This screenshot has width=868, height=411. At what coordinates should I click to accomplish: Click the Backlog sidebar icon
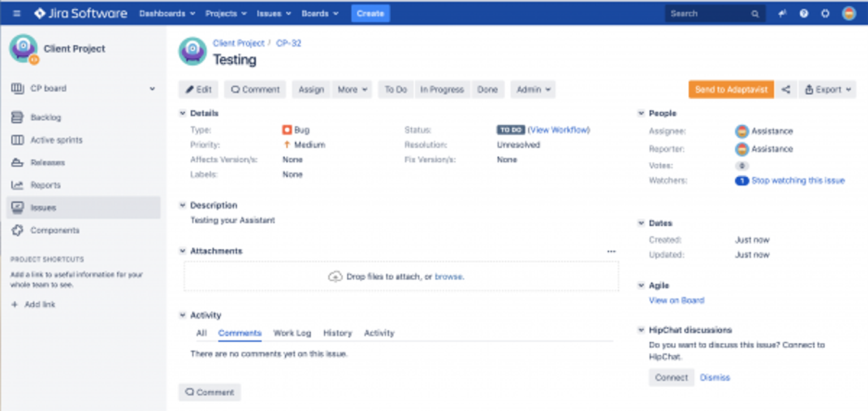(17, 117)
